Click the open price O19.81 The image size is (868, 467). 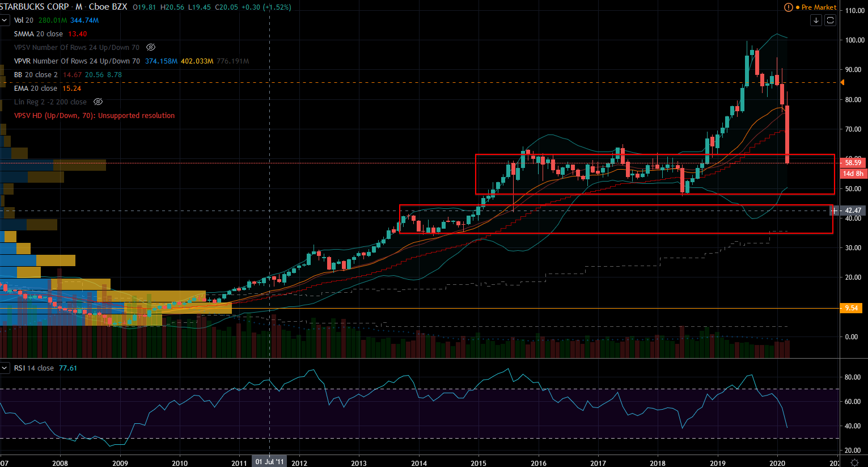pyautogui.click(x=145, y=7)
